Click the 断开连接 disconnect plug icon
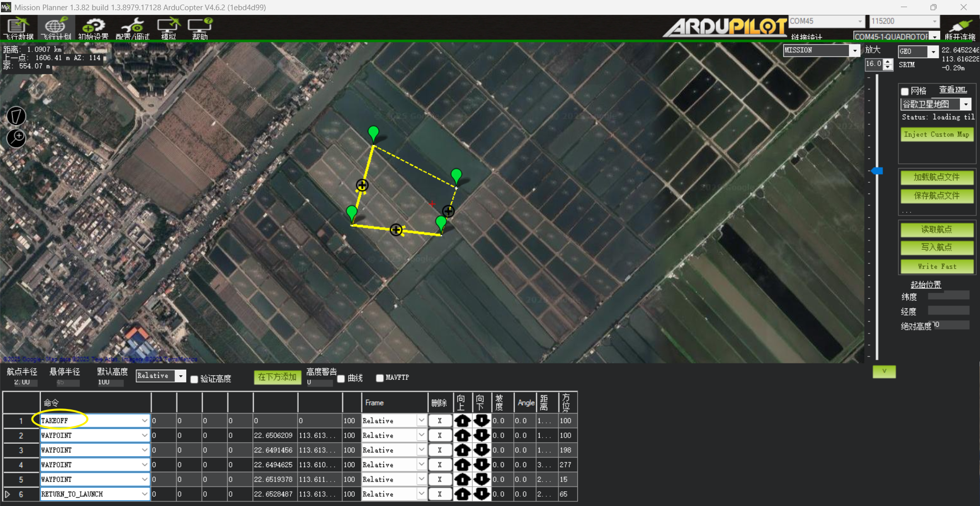Screen dimensions: 980x506 [x=960, y=28]
